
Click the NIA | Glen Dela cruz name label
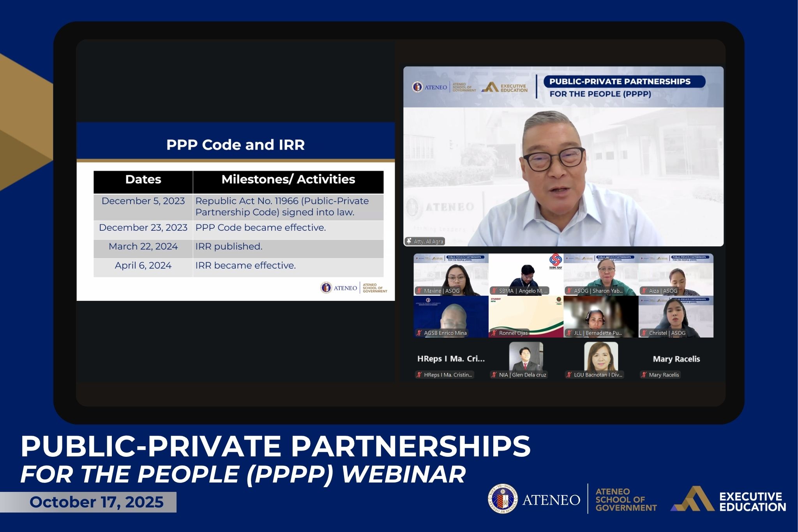pos(518,375)
